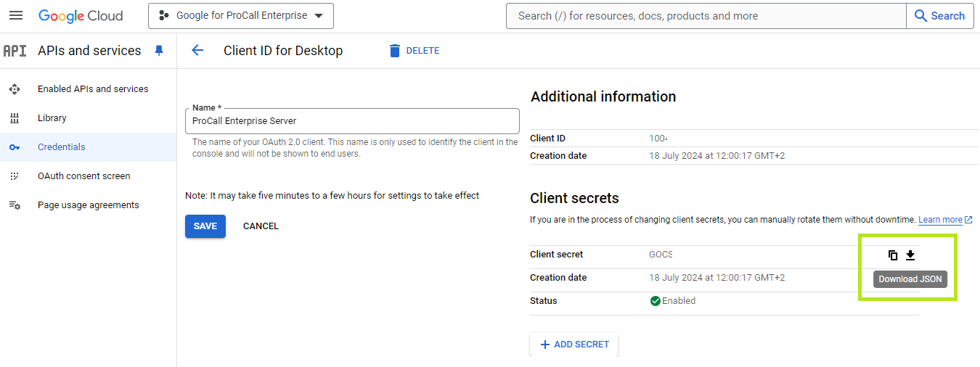The height and width of the screenshot is (367, 980).
Task: Open OAuth consent screen settings
Action: pyautogui.click(x=84, y=176)
